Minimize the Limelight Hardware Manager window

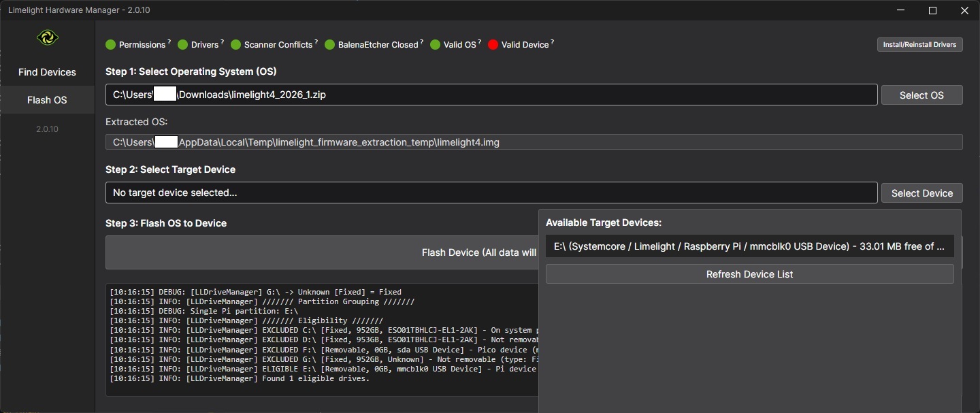[901, 10]
